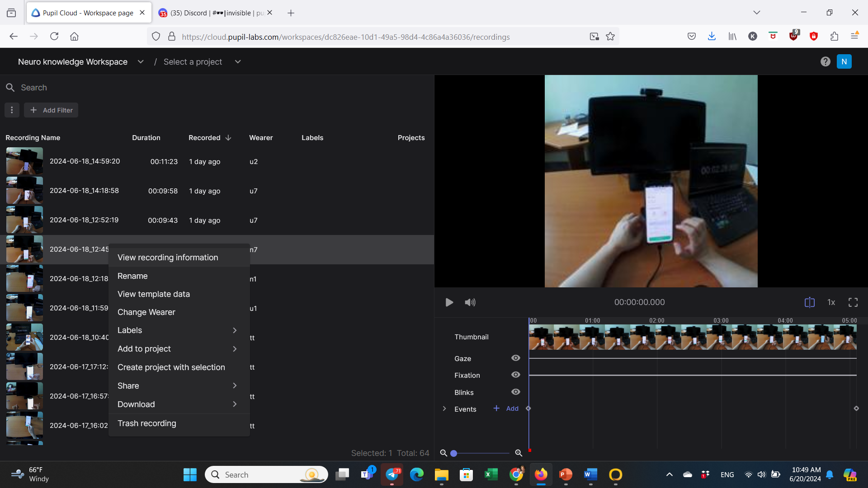868x488 pixels.
Task: Click the Add Filter button
Action: point(51,110)
